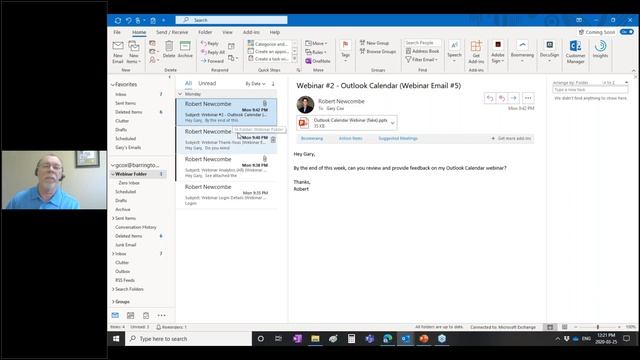Image resolution: width=640 pixels, height=360 pixels.
Task: Open Boomerang add-in
Action: click(522, 51)
